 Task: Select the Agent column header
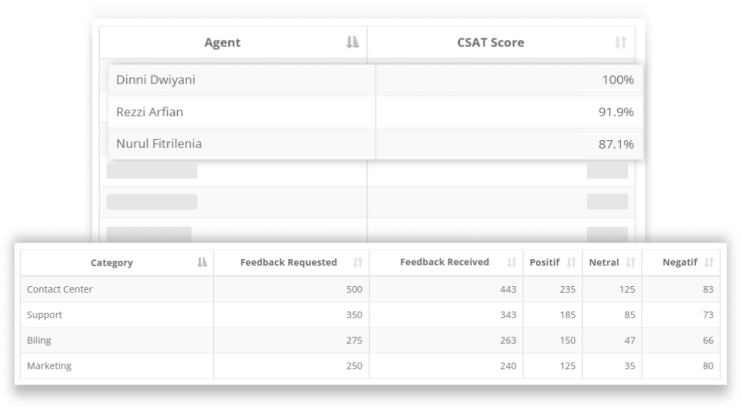point(222,43)
